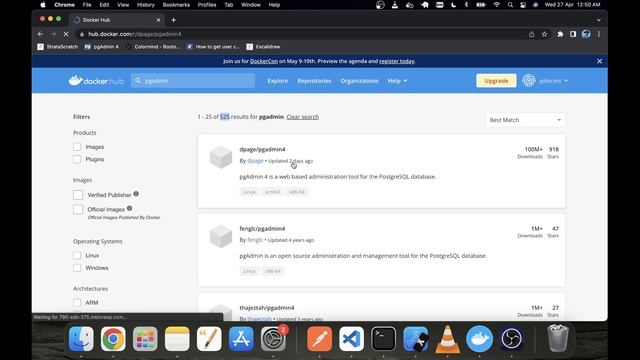Viewport: 640px width, 360px height.
Task: Click the search magnifier icon in Docker Hub
Action: 138,81
